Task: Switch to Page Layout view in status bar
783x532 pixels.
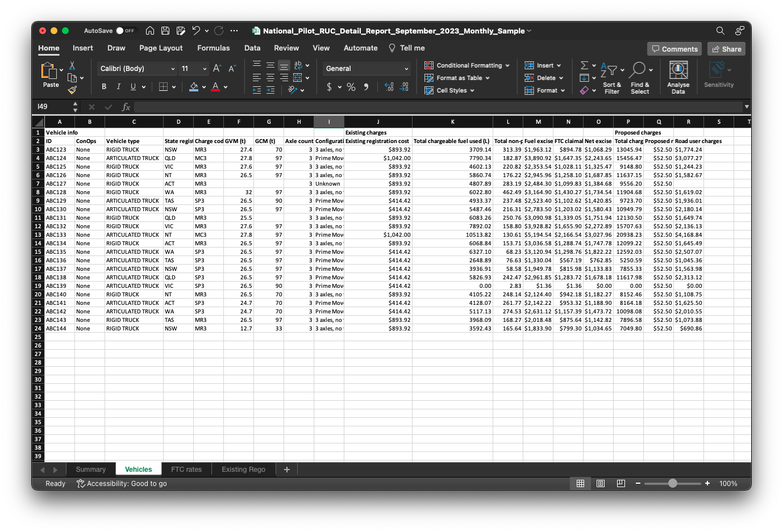Action: [x=601, y=484]
